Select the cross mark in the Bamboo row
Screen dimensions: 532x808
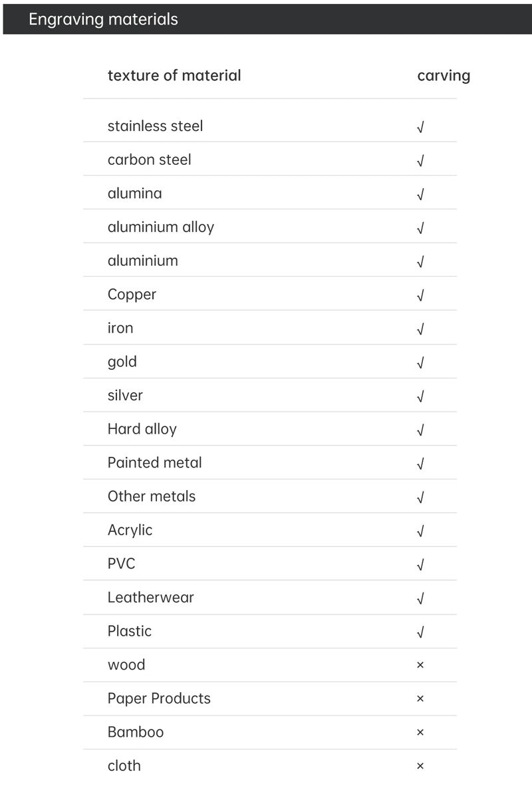tap(420, 732)
